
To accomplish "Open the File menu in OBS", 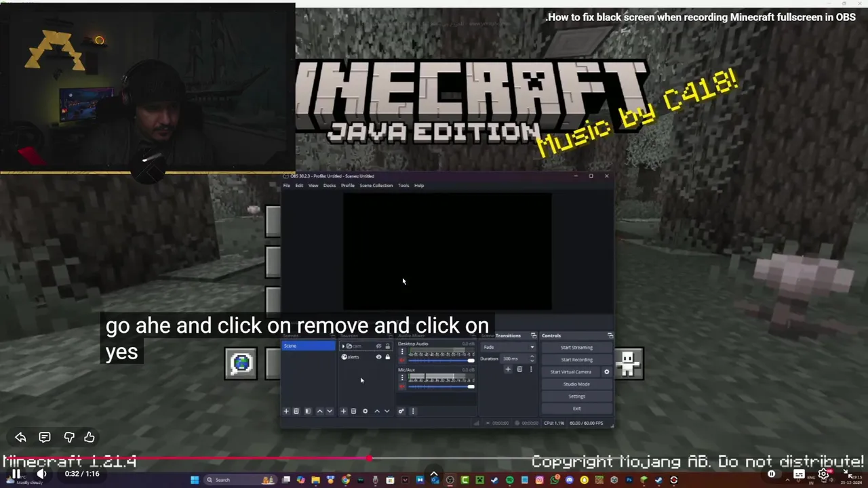I will click(x=287, y=186).
